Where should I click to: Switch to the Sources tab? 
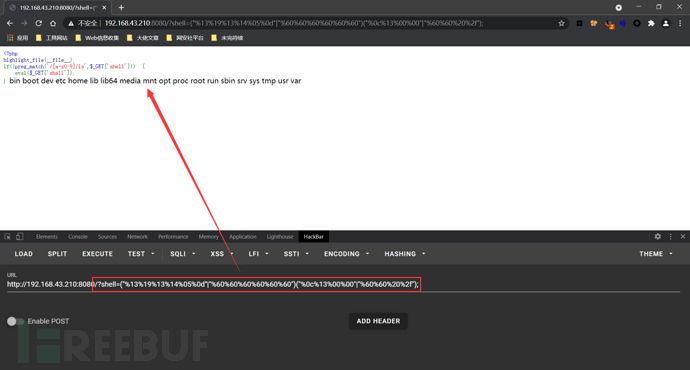point(107,237)
